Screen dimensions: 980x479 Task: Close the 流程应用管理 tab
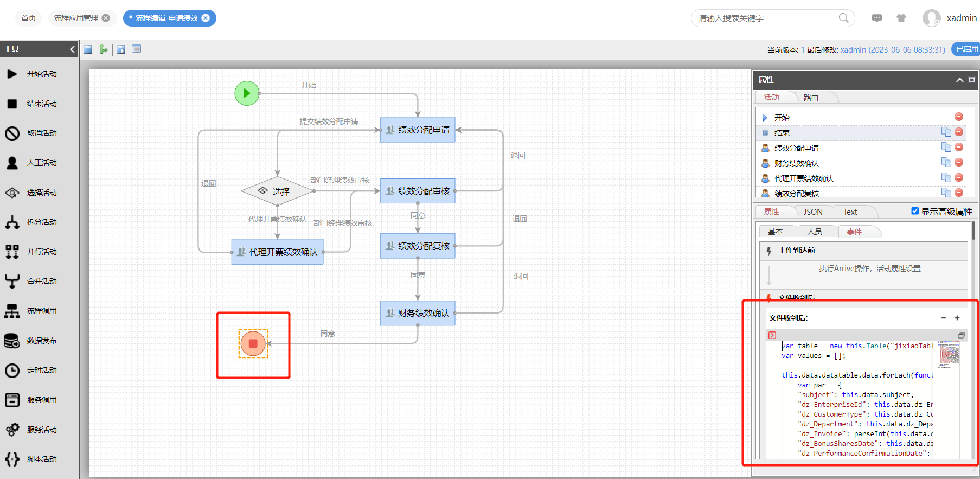[106, 18]
